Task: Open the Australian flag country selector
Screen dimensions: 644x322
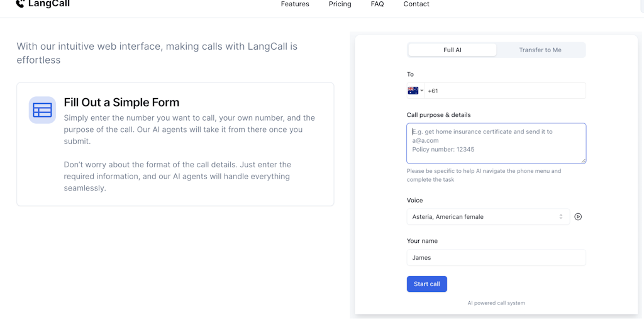Action: pos(415,91)
